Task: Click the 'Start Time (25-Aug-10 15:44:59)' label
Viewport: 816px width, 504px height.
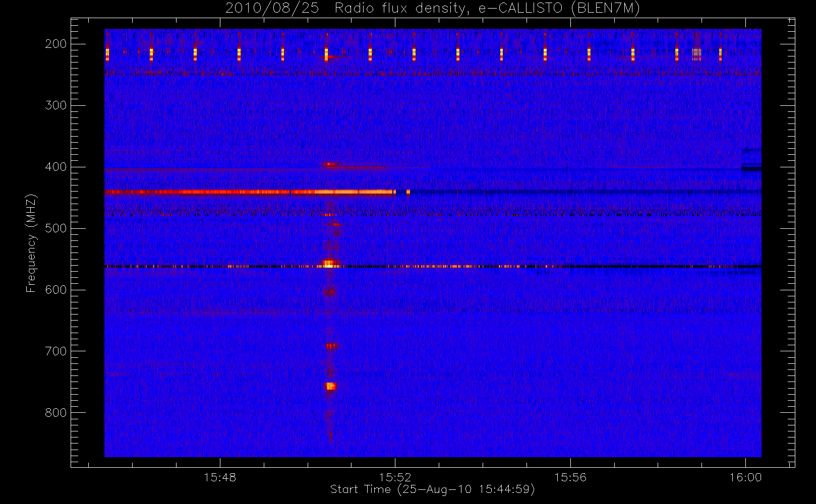Action: point(432,489)
